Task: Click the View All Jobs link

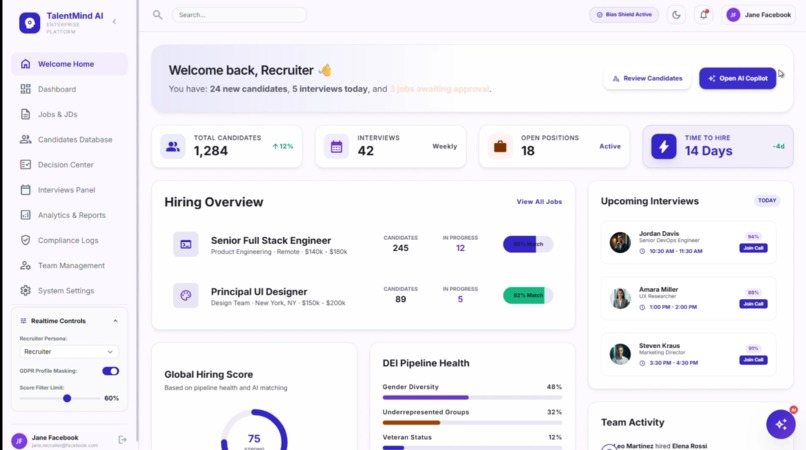Action: pos(539,202)
